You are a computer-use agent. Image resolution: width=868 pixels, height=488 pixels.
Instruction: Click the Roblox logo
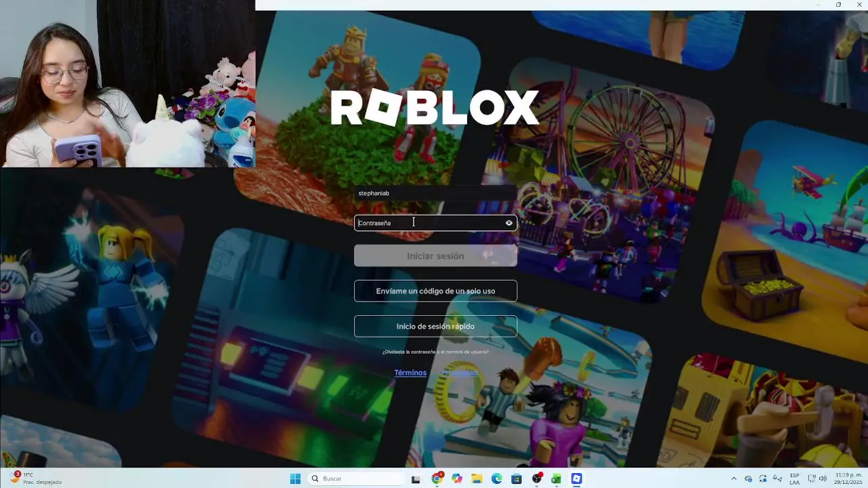435,107
